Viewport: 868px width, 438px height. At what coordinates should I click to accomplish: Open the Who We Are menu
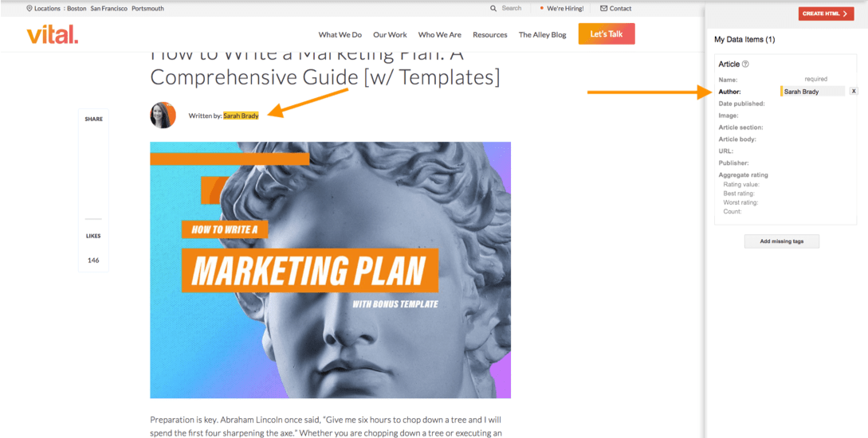[x=439, y=34]
